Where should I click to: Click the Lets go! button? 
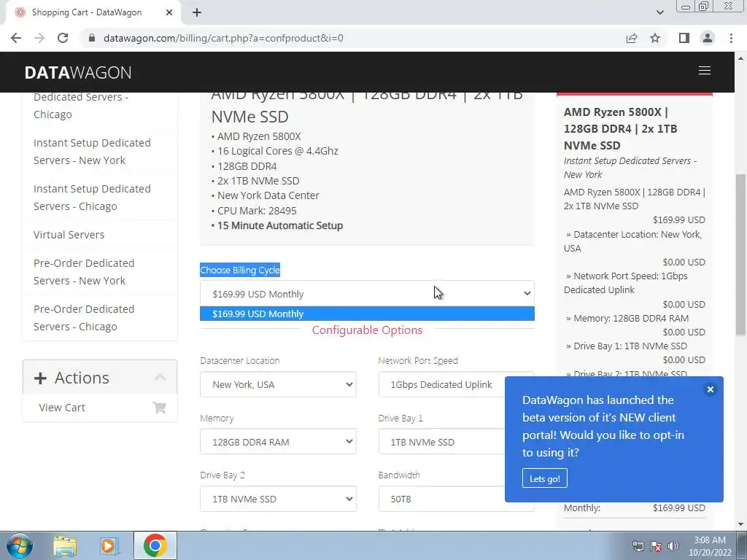pos(544,478)
